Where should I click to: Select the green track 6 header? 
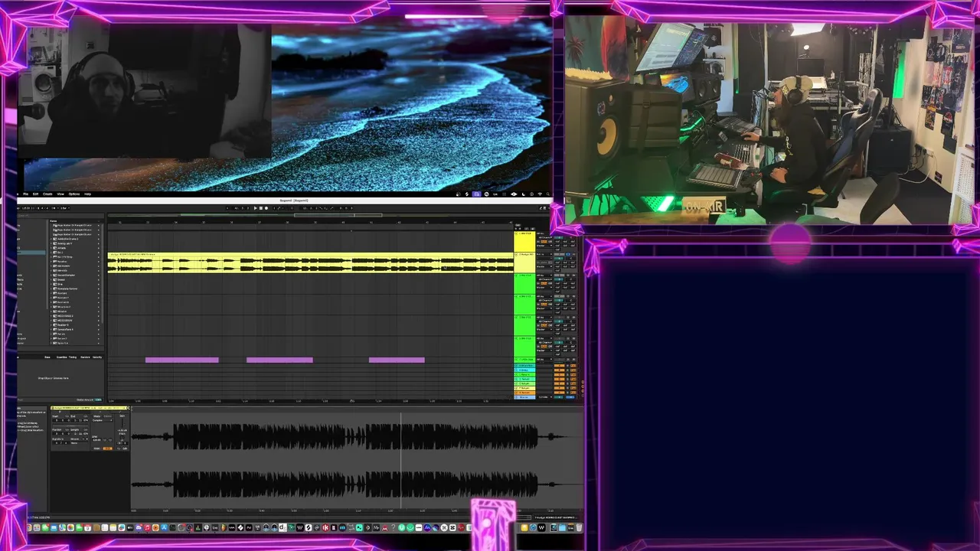(x=524, y=347)
